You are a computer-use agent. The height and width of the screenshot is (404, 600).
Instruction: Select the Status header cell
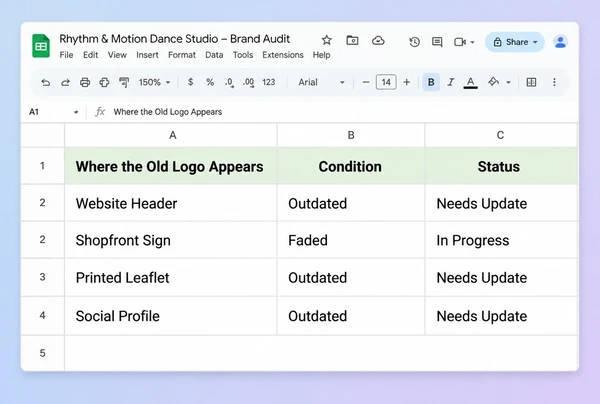coord(501,166)
